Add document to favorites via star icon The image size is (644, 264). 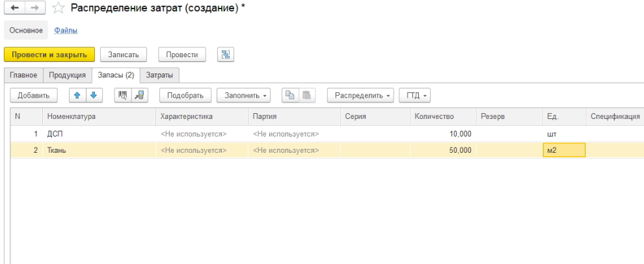(x=59, y=8)
